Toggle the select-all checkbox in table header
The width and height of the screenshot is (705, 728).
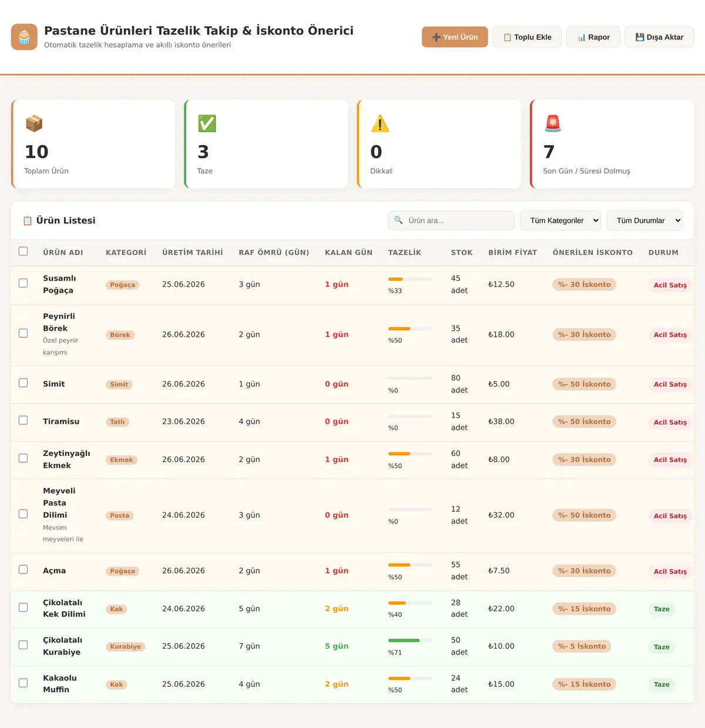(23, 251)
